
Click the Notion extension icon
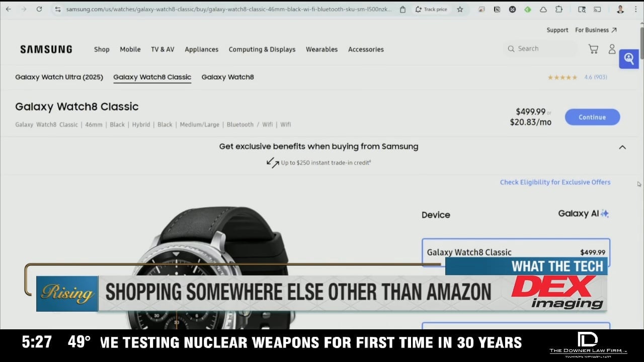497,9
